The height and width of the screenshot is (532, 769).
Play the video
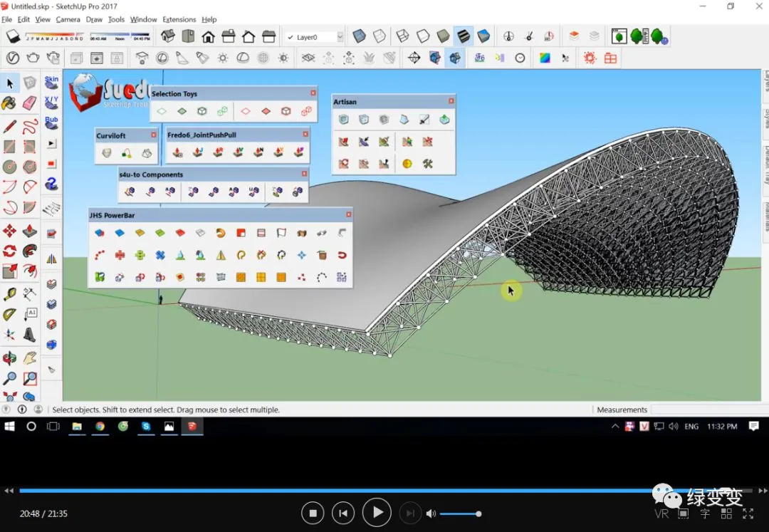point(377,513)
